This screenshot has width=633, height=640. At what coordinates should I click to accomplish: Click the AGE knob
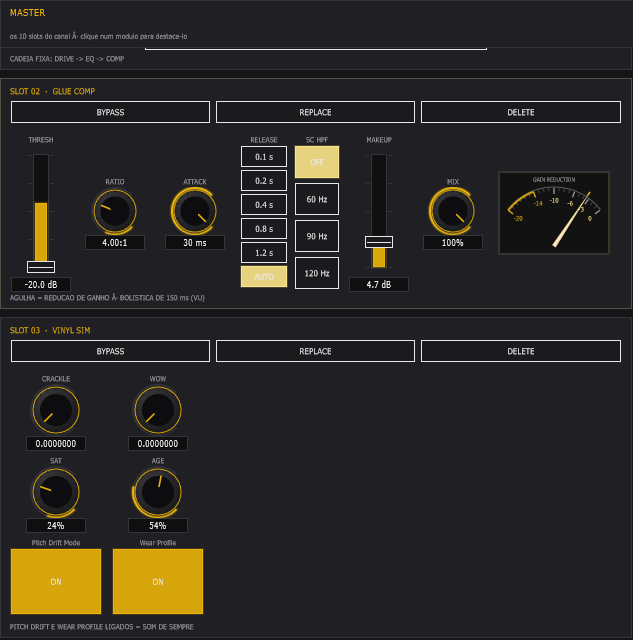point(158,492)
